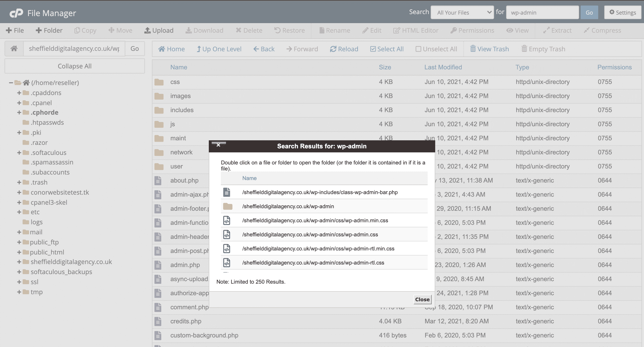Navigate Back in file list
The width and height of the screenshot is (644, 347).
click(264, 49)
